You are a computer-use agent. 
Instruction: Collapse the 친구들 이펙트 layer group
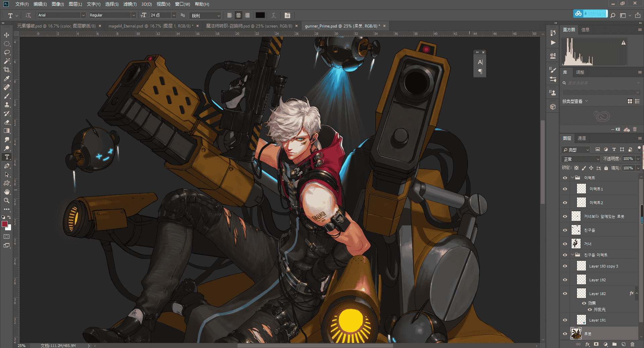[x=573, y=255]
